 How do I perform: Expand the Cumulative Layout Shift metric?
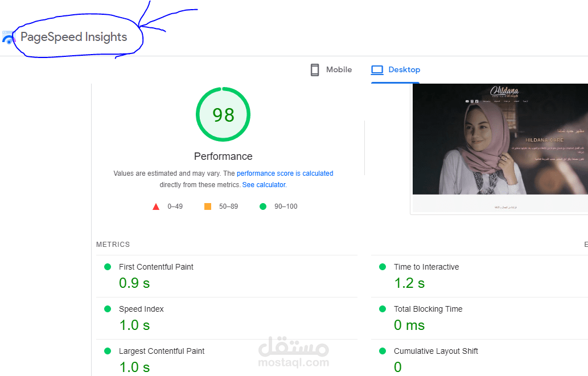(435, 351)
